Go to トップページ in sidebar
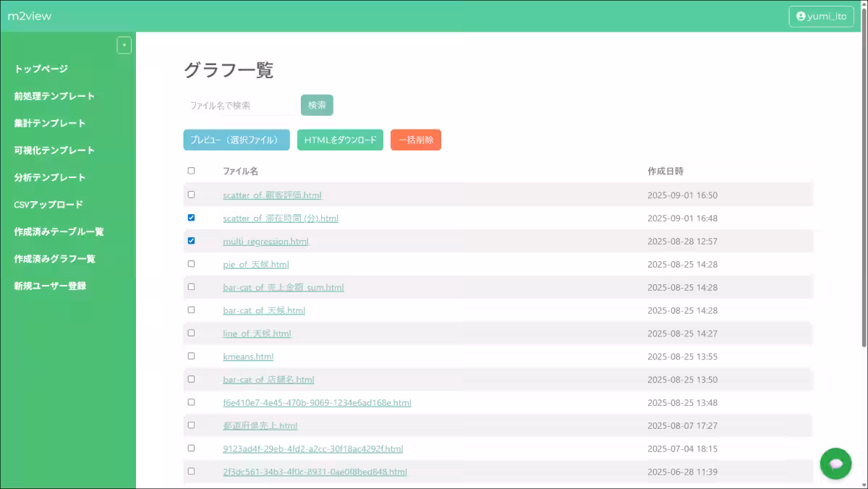The height and width of the screenshot is (489, 868). point(41,69)
